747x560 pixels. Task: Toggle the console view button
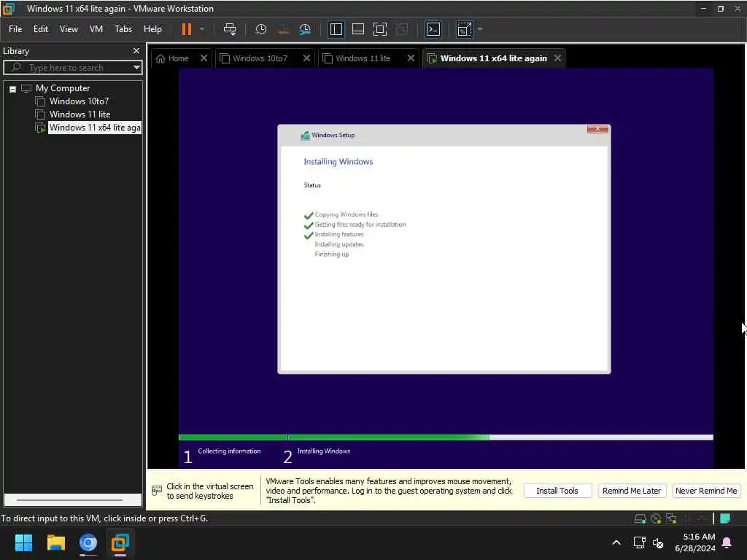tap(433, 29)
